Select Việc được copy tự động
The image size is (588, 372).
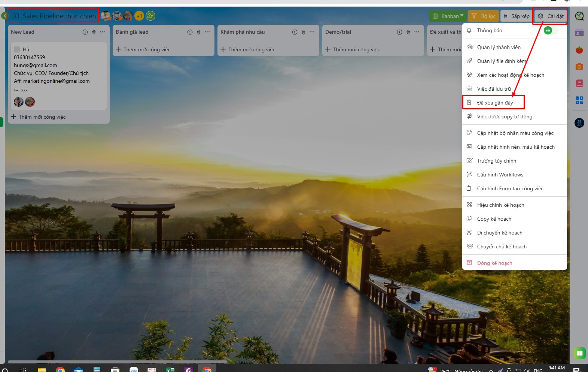(515, 117)
